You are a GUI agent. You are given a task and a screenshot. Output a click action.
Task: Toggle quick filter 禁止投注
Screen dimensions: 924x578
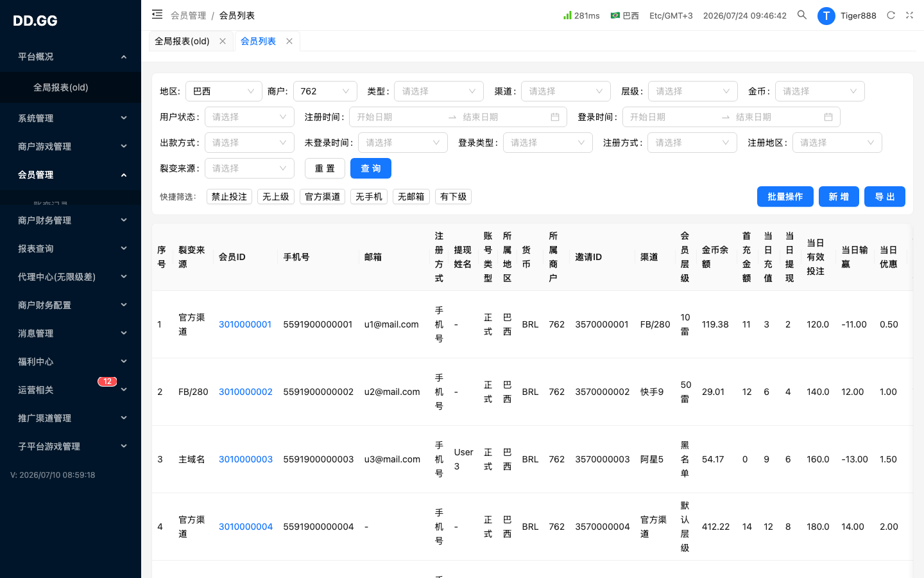point(229,197)
